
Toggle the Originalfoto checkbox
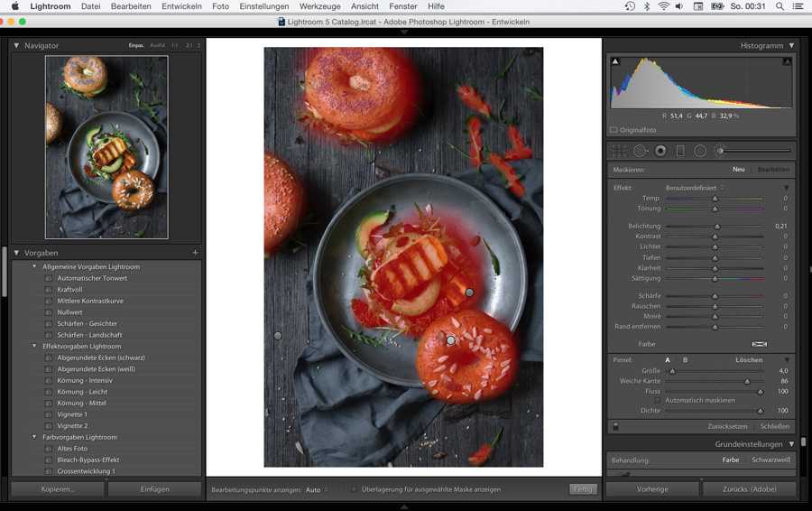pyautogui.click(x=614, y=130)
